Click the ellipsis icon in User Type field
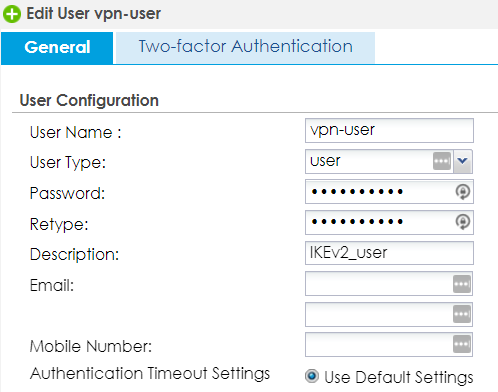The height and width of the screenshot is (392, 498). coord(442,161)
